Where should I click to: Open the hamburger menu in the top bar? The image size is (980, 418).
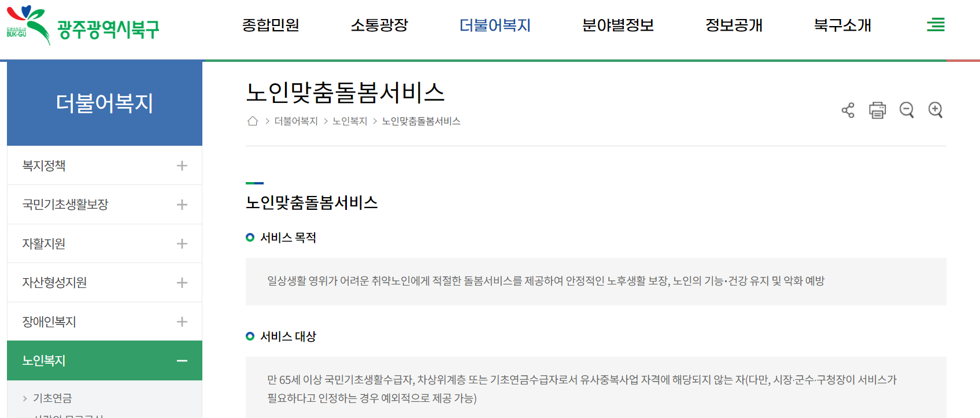tap(935, 25)
